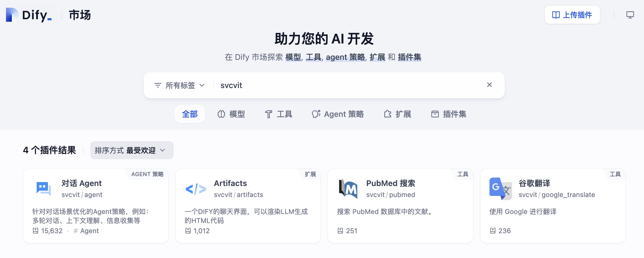Viewport: 644px width, 258px height.
Task: Switch to the 工具 tab
Action: 279,114
